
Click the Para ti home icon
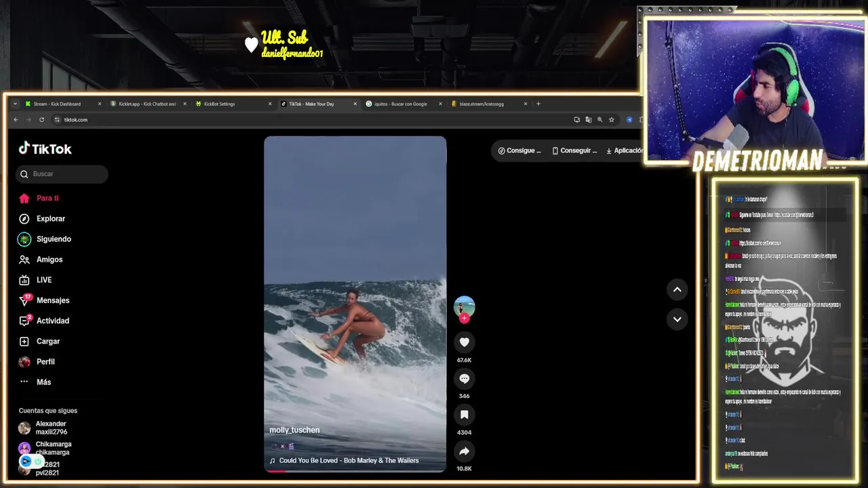coord(24,199)
